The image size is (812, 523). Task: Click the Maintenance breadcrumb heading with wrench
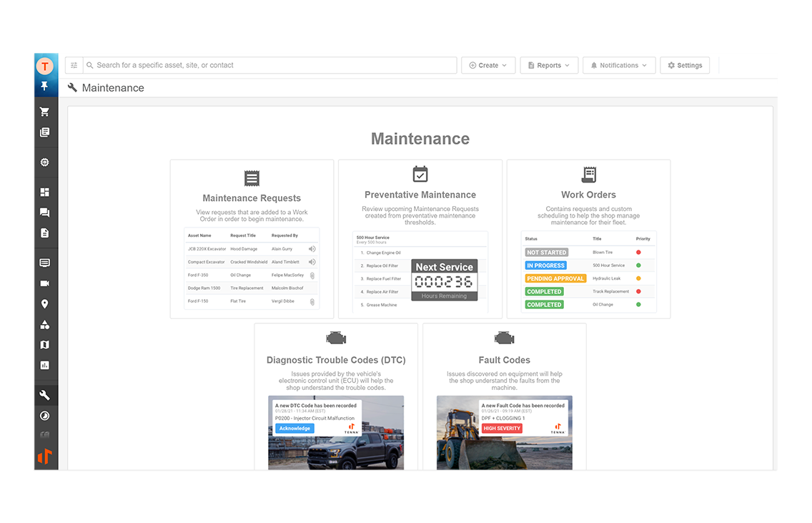click(x=107, y=87)
